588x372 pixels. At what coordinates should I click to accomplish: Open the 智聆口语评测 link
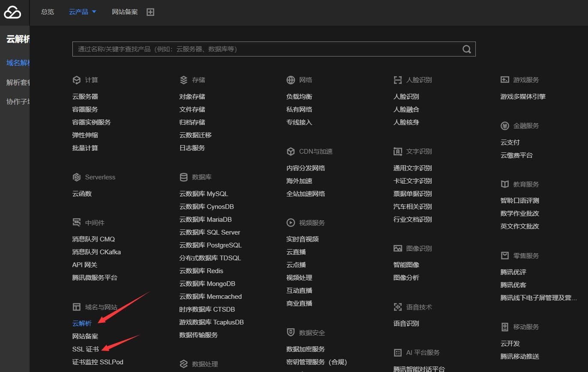pyautogui.click(x=520, y=201)
